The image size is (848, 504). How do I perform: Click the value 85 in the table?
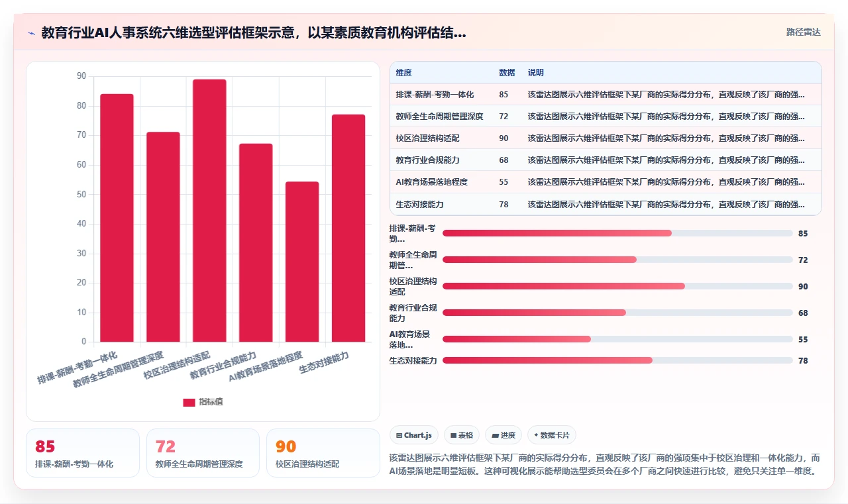(503, 95)
